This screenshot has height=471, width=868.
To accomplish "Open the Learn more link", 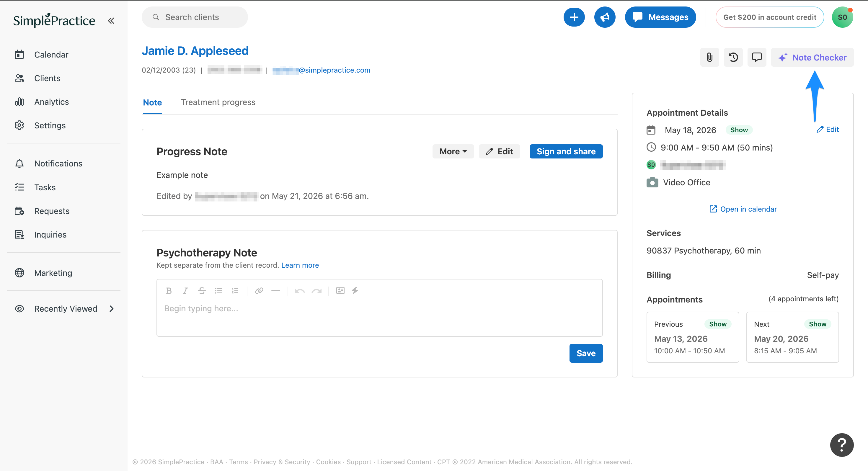I will point(300,265).
